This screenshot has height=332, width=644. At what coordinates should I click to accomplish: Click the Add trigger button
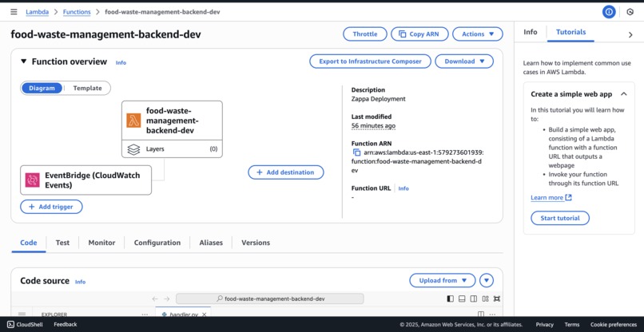tap(51, 207)
